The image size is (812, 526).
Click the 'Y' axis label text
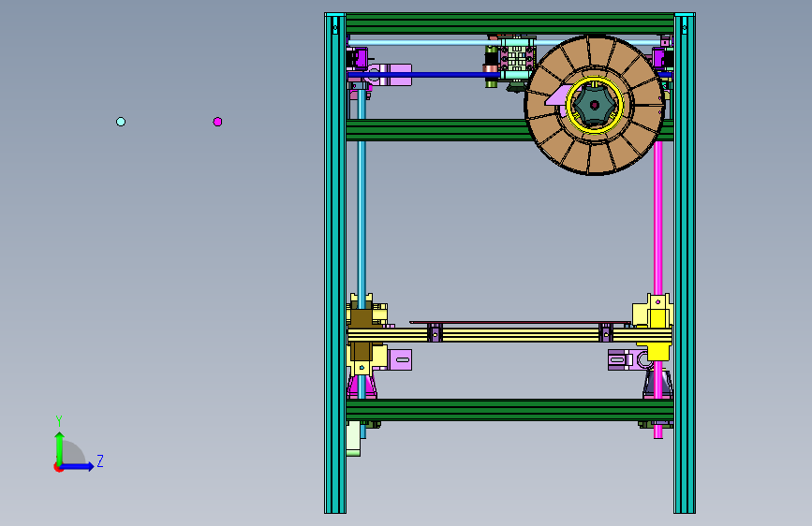(59, 421)
